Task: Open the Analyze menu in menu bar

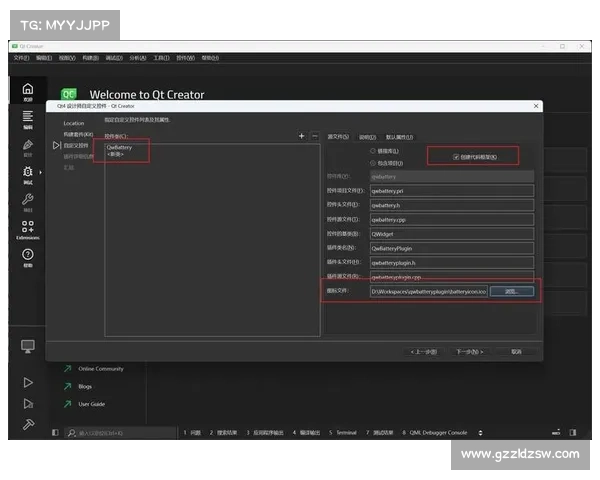Action: [x=138, y=58]
